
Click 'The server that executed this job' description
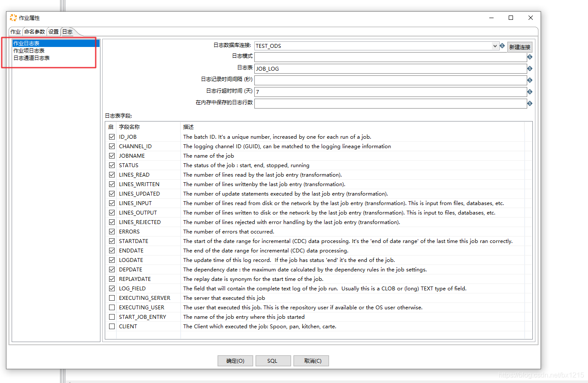pos(224,298)
